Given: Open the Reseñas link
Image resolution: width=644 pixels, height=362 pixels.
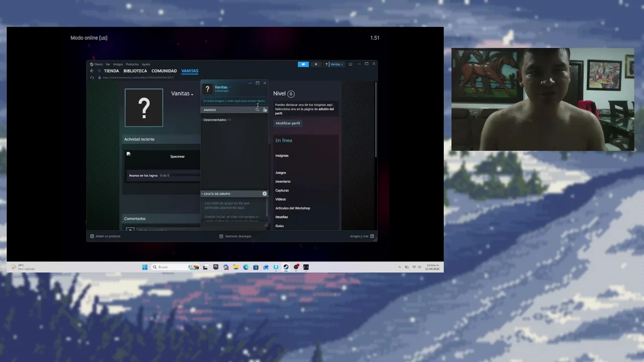Looking at the screenshot, I should pos(281,217).
